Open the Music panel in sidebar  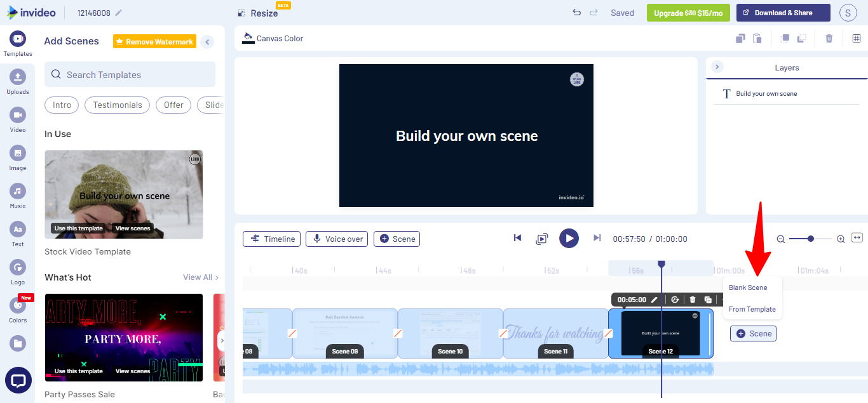[x=18, y=196]
